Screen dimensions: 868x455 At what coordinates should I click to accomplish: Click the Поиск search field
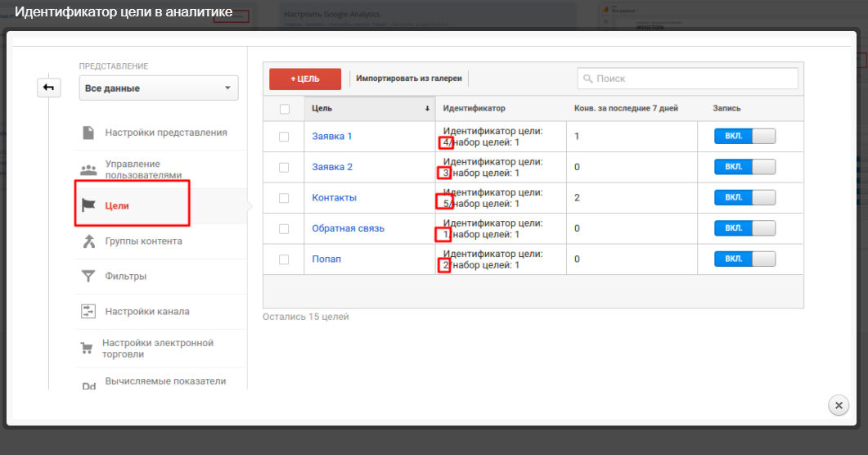(x=687, y=79)
